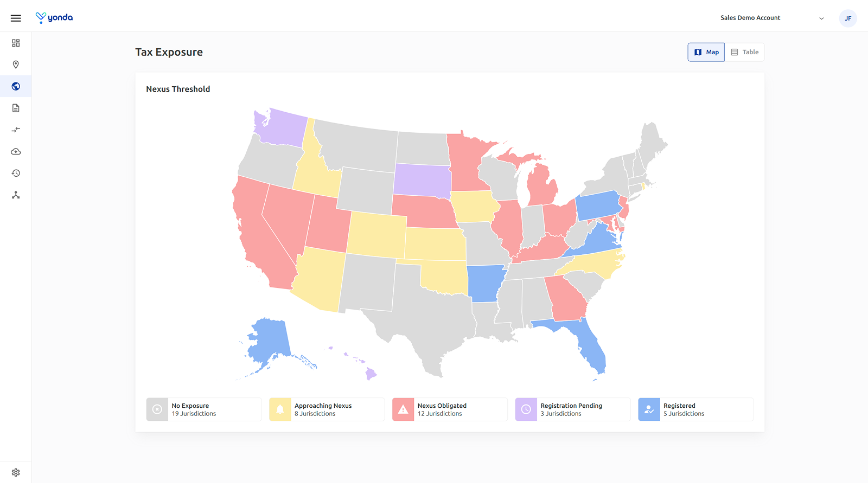Open the transfer arrows sidebar icon

tap(16, 130)
